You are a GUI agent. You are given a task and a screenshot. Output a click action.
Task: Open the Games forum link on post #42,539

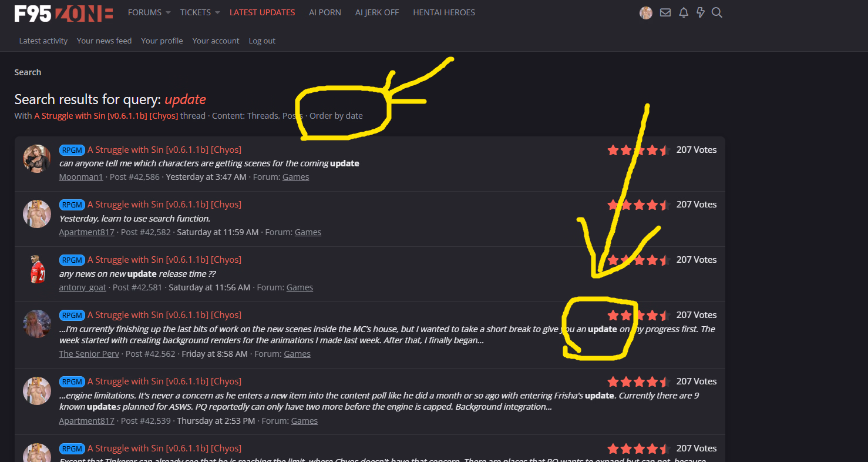304,421
